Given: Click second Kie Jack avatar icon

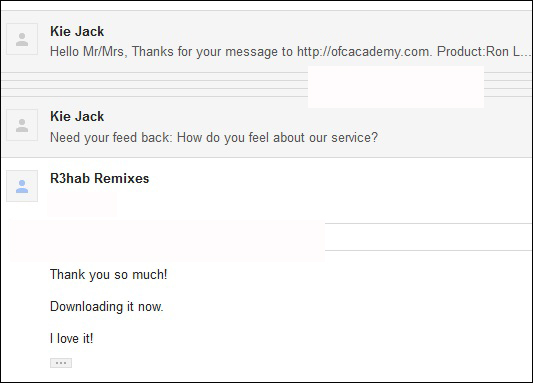Looking at the screenshot, I should 22,125.
